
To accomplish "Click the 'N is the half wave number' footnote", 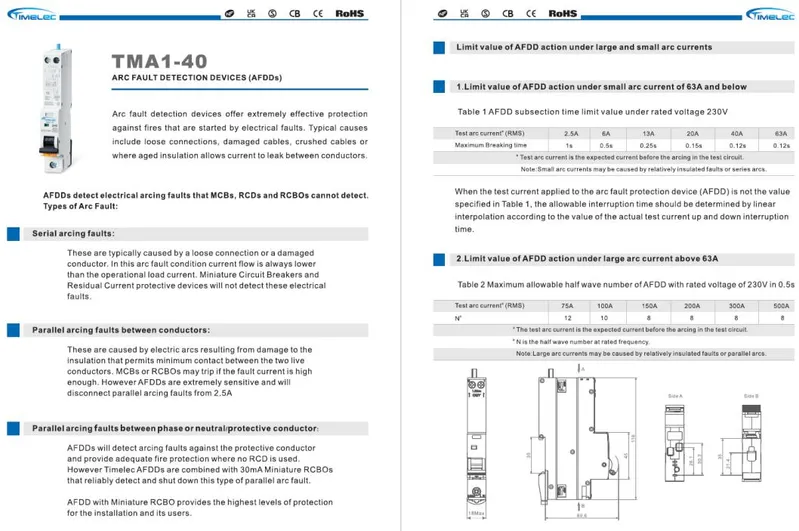I will click(x=581, y=342).
